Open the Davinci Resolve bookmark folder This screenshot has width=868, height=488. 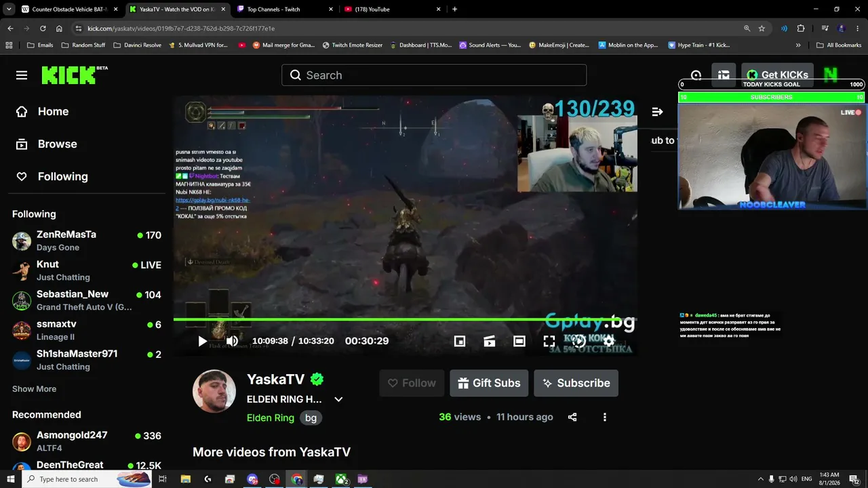tap(137, 45)
